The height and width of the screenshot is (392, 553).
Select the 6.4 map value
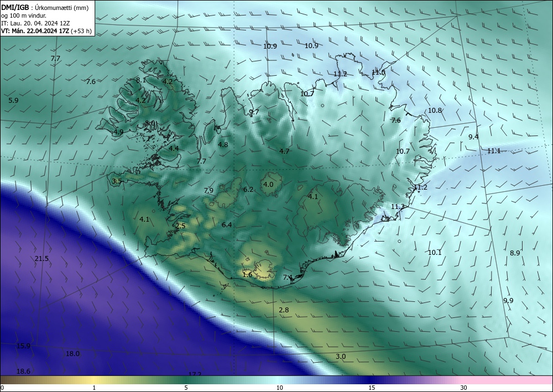click(227, 225)
